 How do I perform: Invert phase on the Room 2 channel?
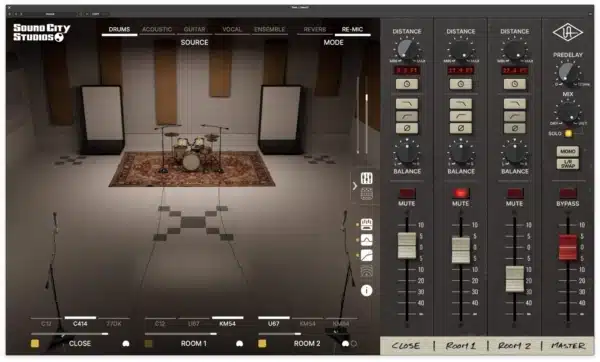(x=515, y=128)
